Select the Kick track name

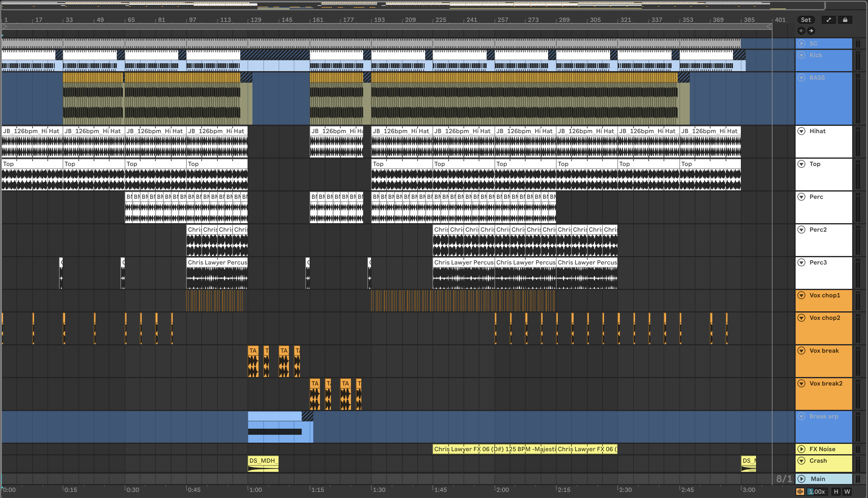tap(816, 55)
